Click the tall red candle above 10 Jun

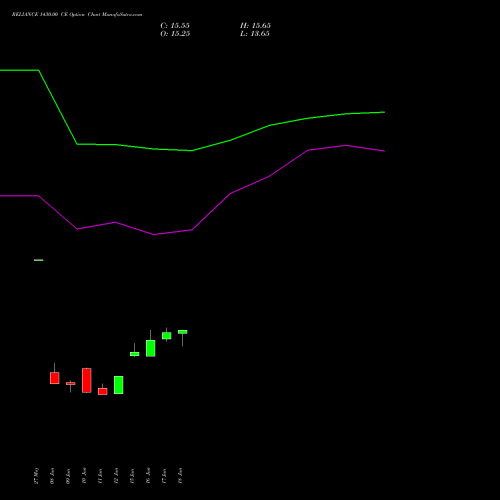click(x=87, y=380)
